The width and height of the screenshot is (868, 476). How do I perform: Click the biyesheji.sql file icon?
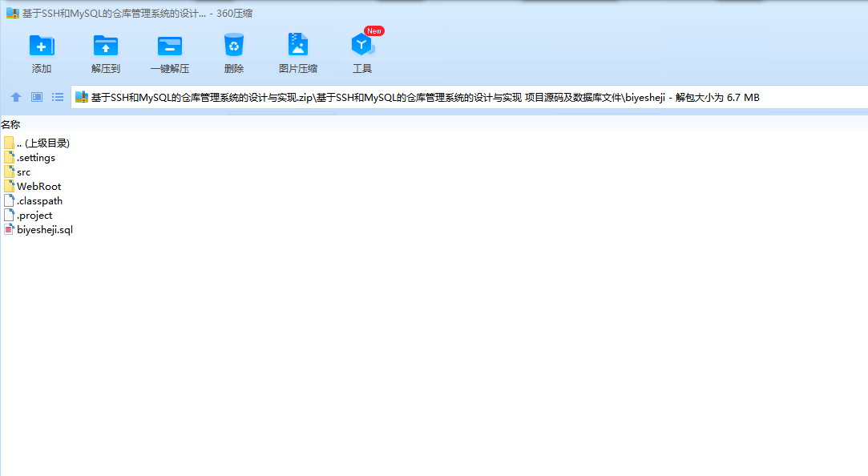point(9,230)
